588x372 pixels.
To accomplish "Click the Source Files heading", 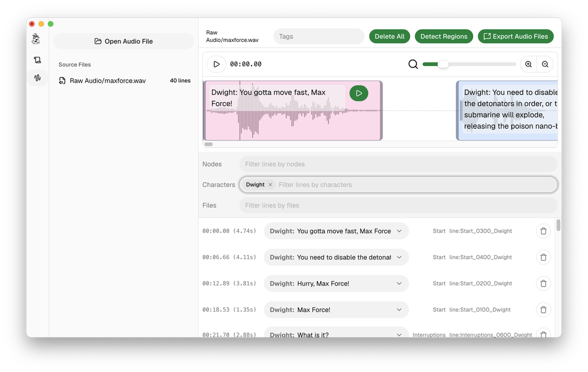I will pyautogui.click(x=75, y=64).
